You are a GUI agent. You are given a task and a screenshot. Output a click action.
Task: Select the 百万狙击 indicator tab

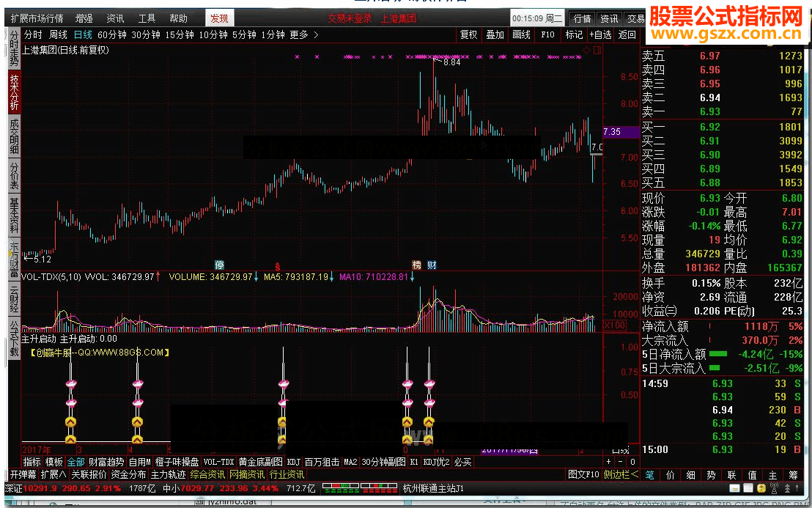point(322,462)
